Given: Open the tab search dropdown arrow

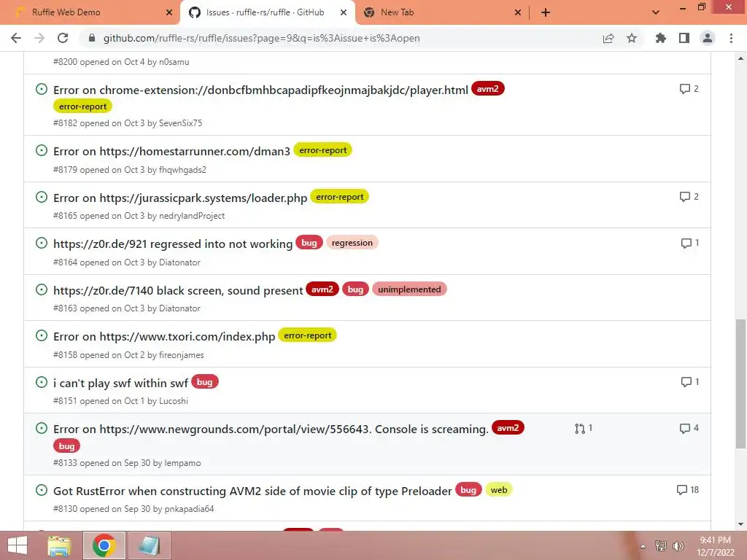Looking at the screenshot, I should (x=656, y=12).
